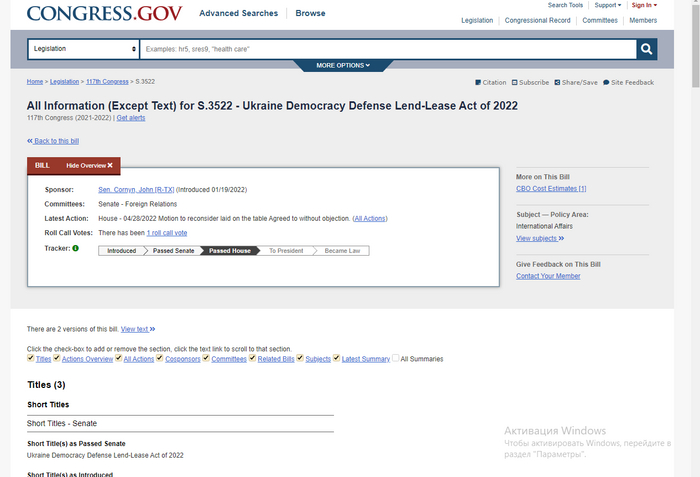Click the View text link
Image resolution: width=700 pixels, height=477 pixels.
coord(138,329)
